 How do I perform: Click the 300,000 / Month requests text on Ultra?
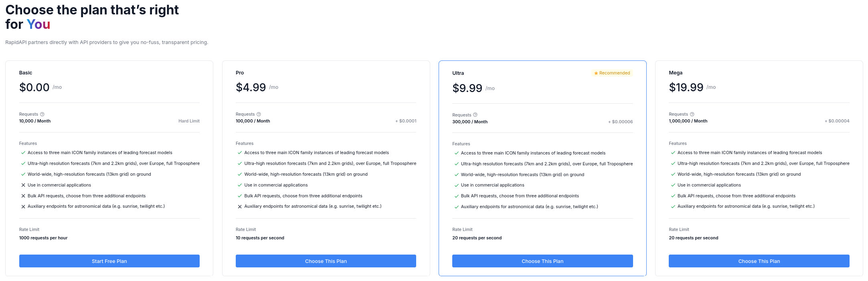click(x=469, y=122)
